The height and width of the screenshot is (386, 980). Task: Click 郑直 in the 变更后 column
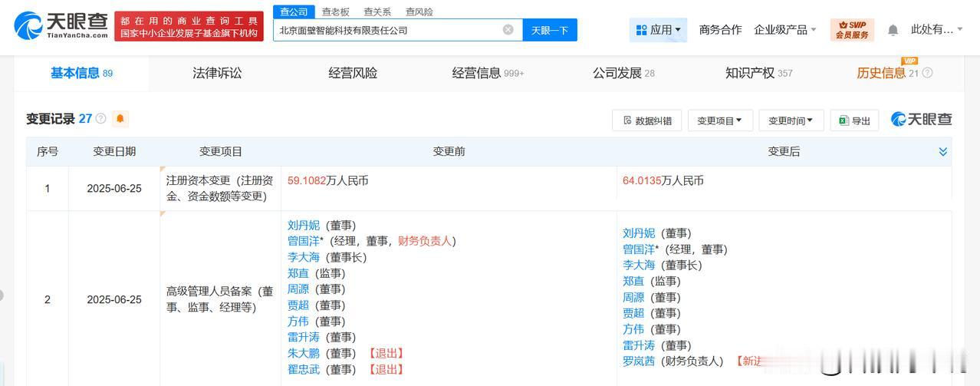[x=633, y=282]
